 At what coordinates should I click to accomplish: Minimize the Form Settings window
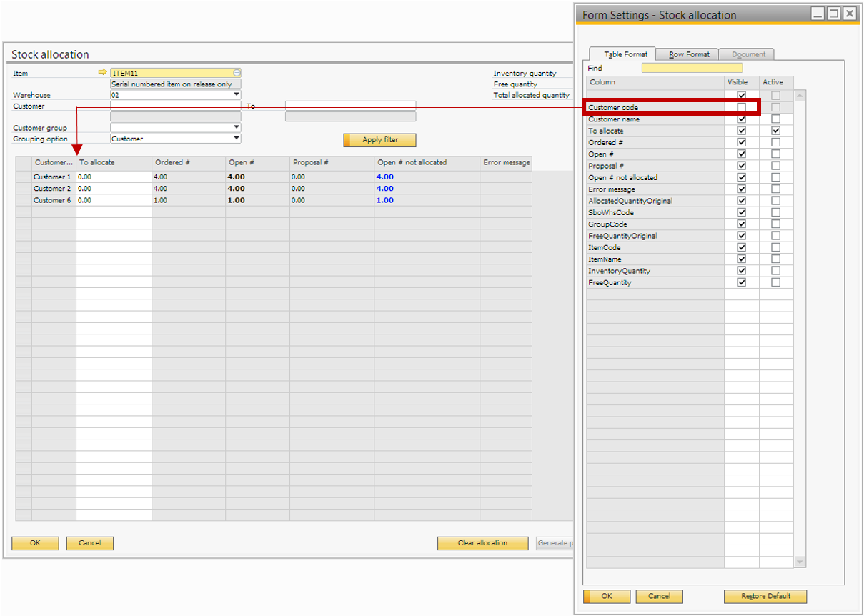point(817,14)
